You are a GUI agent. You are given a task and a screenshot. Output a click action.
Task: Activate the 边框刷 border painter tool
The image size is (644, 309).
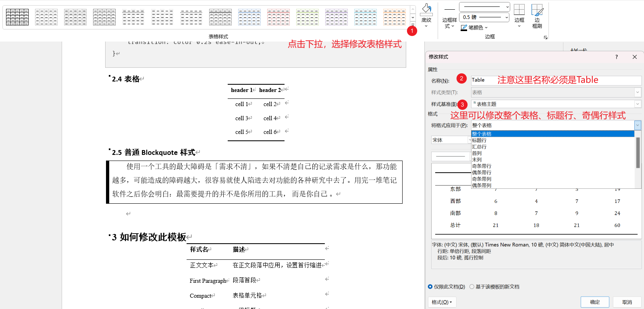tap(537, 16)
